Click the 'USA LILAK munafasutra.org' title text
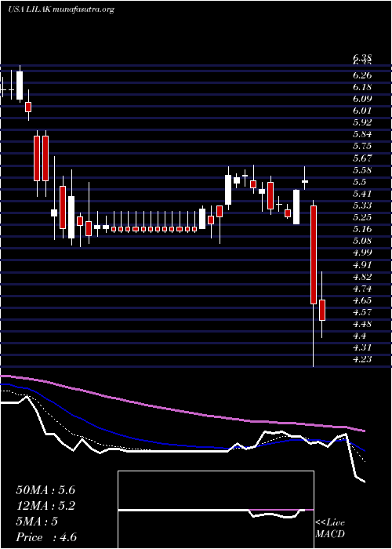 point(61,9)
